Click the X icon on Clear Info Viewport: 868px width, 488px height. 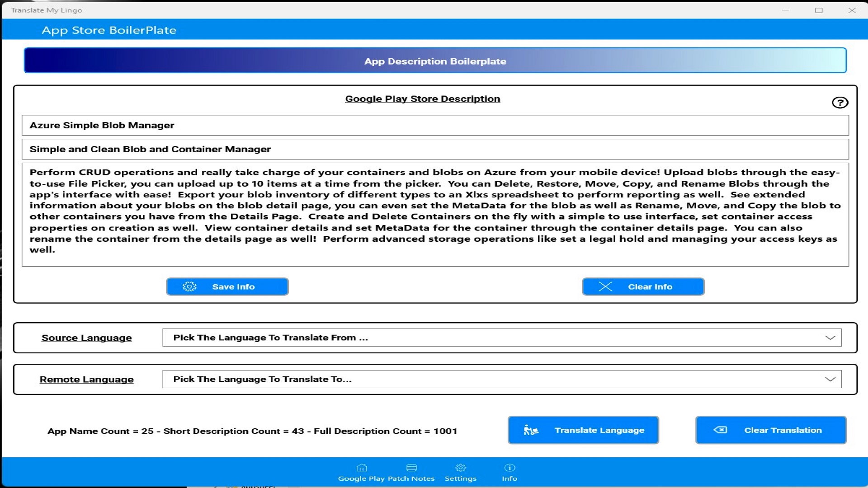coord(605,286)
